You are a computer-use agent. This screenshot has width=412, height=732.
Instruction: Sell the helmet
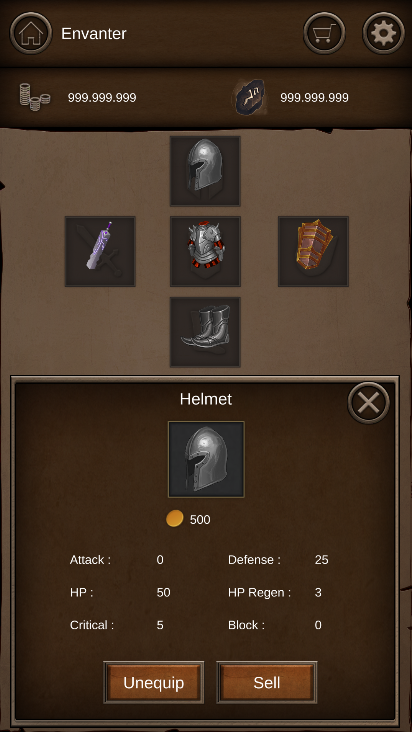tap(267, 683)
